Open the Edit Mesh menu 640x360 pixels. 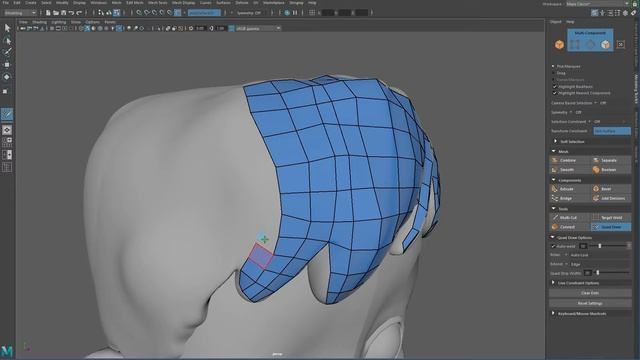(x=135, y=2)
